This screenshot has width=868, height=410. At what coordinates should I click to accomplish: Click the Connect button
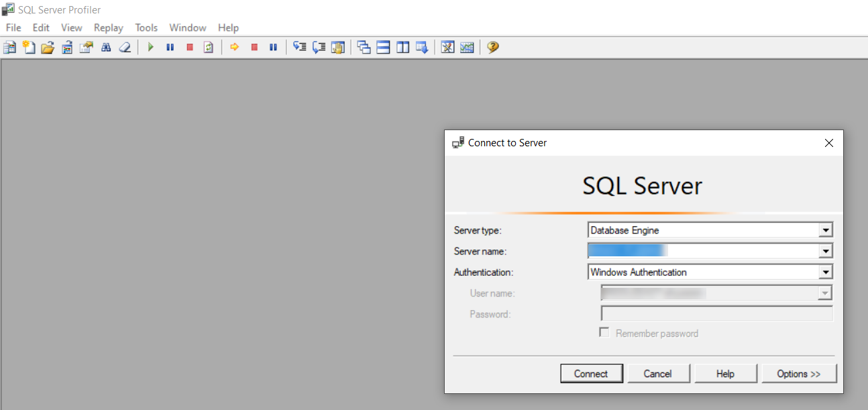591,374
